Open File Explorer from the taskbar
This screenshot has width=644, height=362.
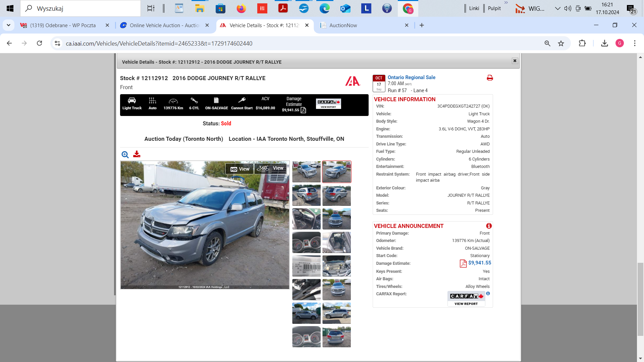[200, 8]
